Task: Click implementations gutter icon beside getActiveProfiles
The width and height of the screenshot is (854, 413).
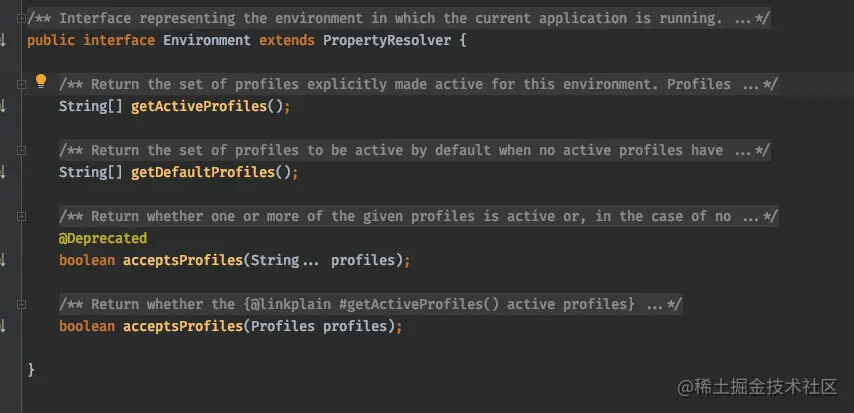Action: coord(2,106)
